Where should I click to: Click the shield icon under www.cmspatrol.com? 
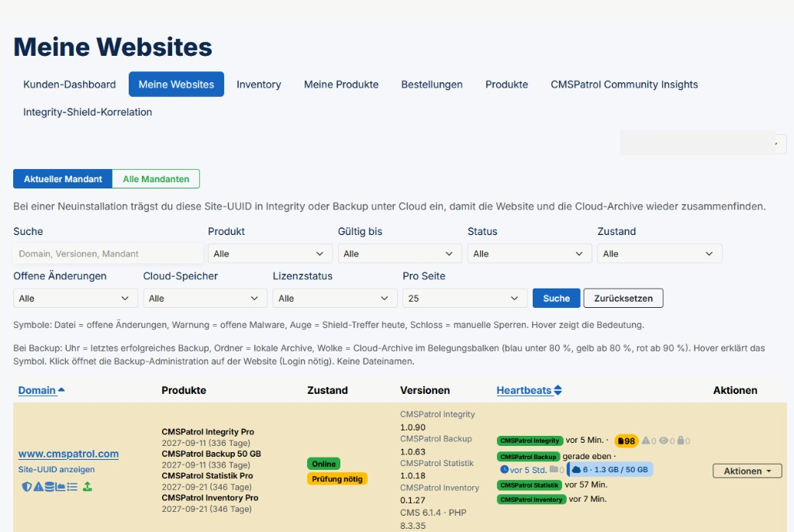(27, 486)
